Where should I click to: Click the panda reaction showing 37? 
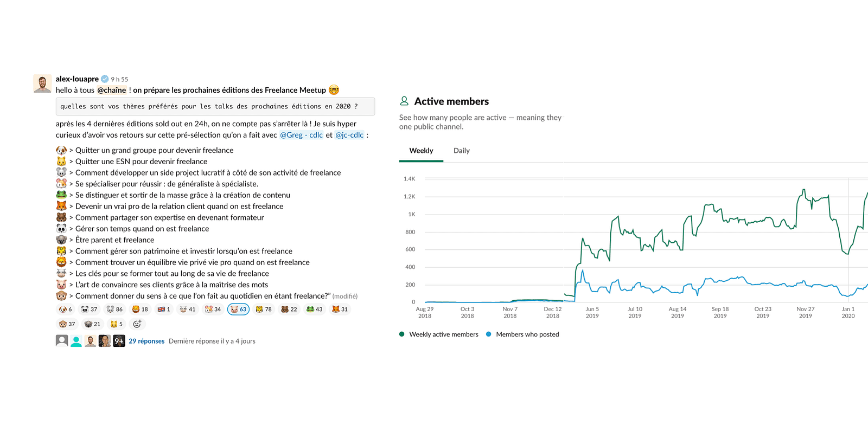[89, 309]
